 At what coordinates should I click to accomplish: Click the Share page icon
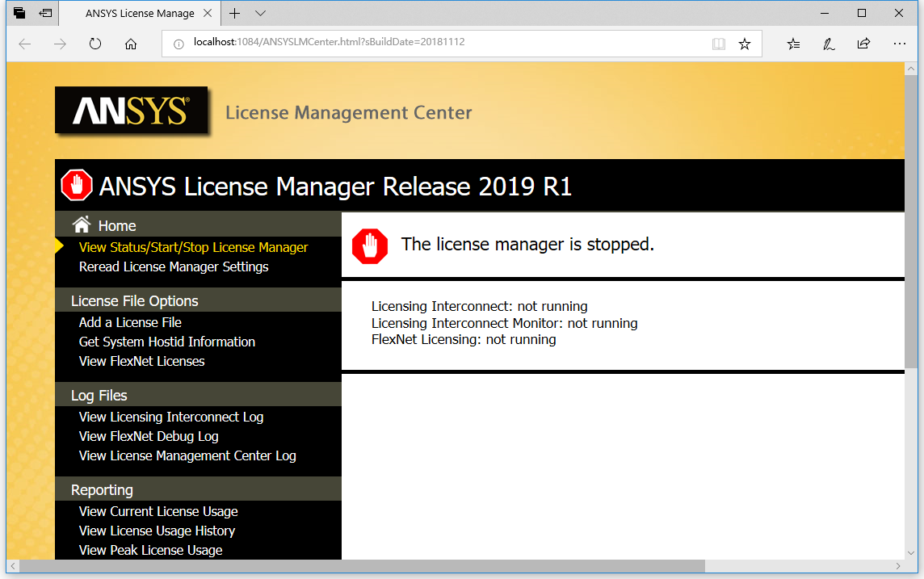pyautogui.click(x=864, y=44)
